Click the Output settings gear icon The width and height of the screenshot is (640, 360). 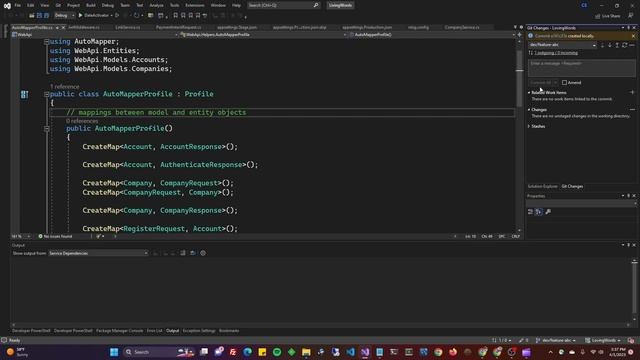pyautogui.click(x=203, y=253)
